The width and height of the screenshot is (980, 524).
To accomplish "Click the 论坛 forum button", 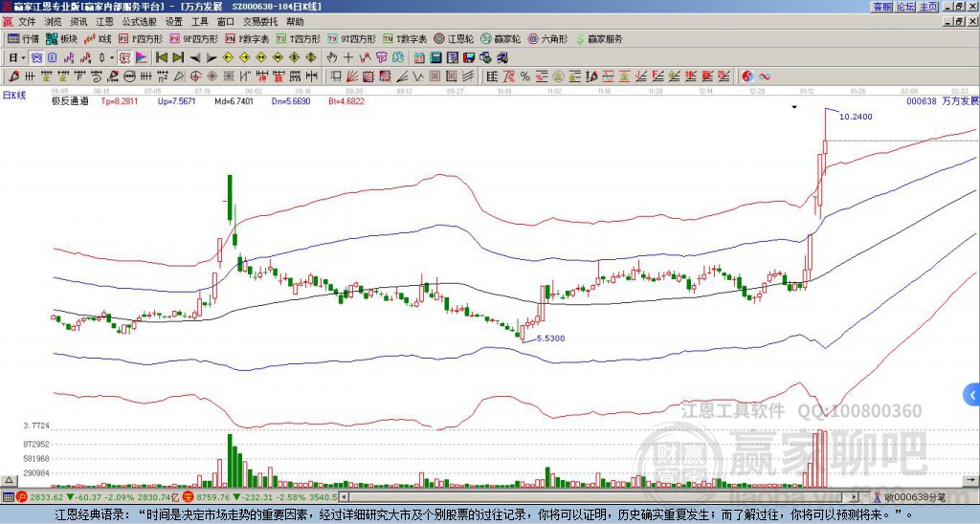I will pos(904,7).
